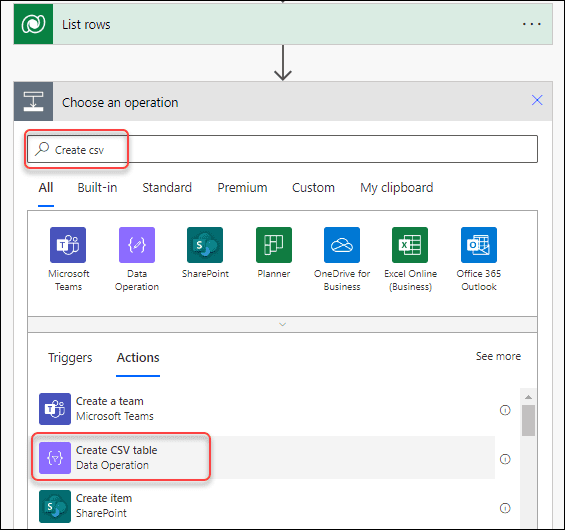Switch to the Standard tab
Image resolution: width=565 pixels, height=530 pixels.
167,188
